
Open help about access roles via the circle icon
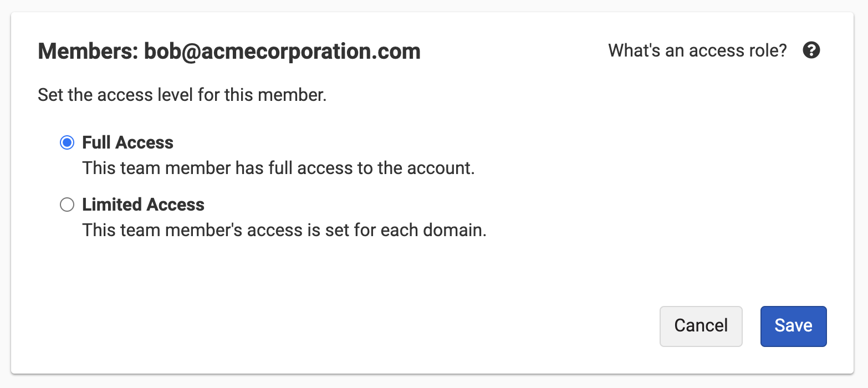coord(811,50)
